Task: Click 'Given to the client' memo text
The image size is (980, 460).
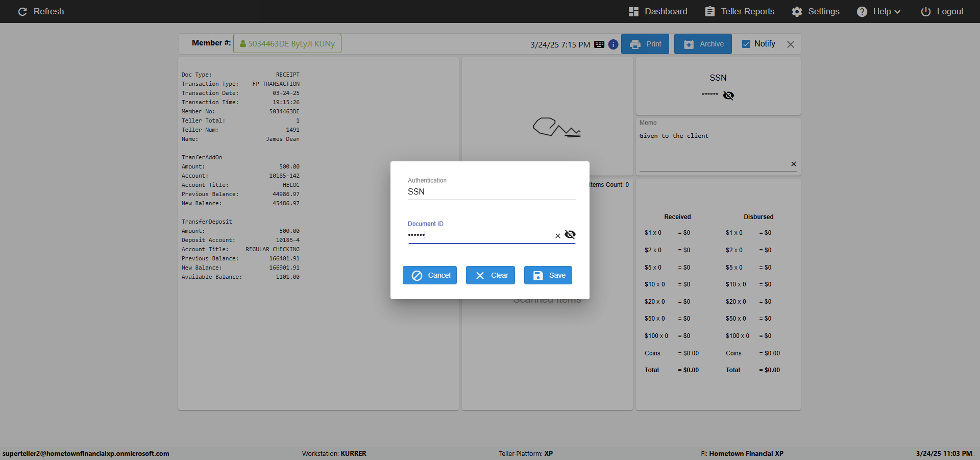Action: [674, 136]
